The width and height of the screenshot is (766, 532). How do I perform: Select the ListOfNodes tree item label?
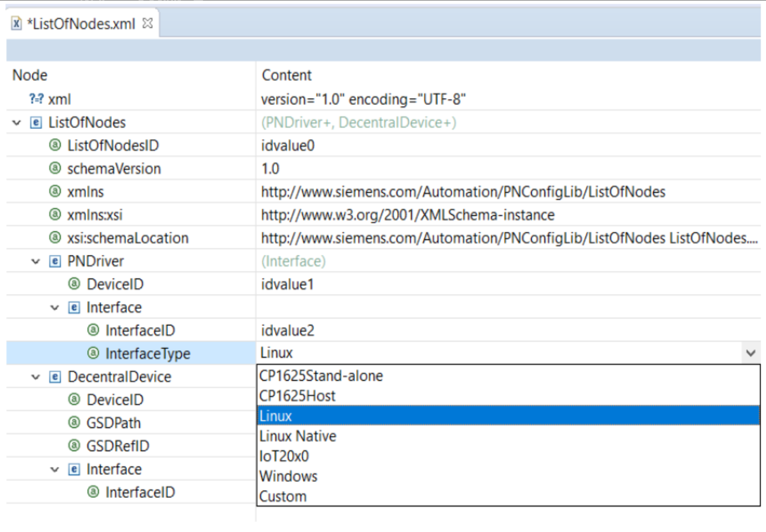click(87, 123)
